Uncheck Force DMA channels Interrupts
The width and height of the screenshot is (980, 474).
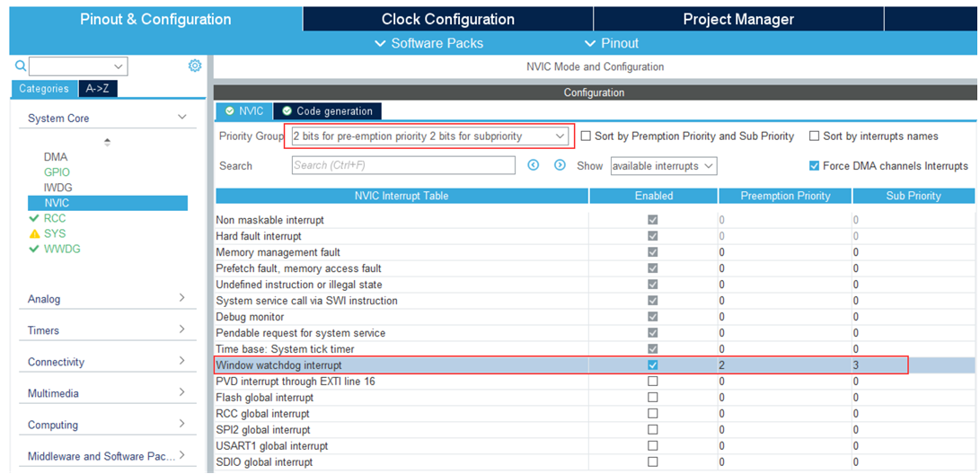click(x=815, y=166)
